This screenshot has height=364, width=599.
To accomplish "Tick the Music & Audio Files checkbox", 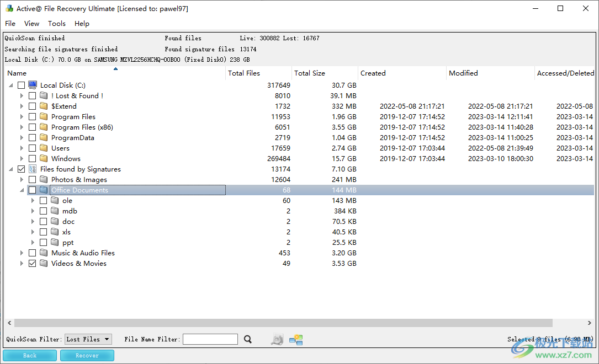I will (33, 253).
